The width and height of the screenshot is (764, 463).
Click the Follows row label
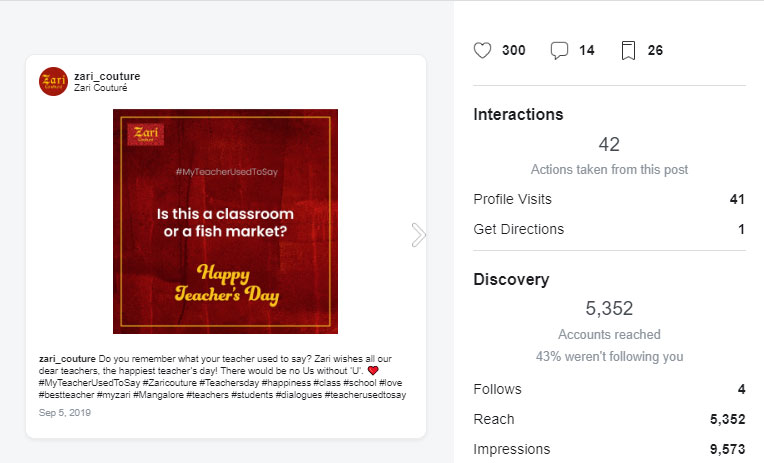click(497, 389)
